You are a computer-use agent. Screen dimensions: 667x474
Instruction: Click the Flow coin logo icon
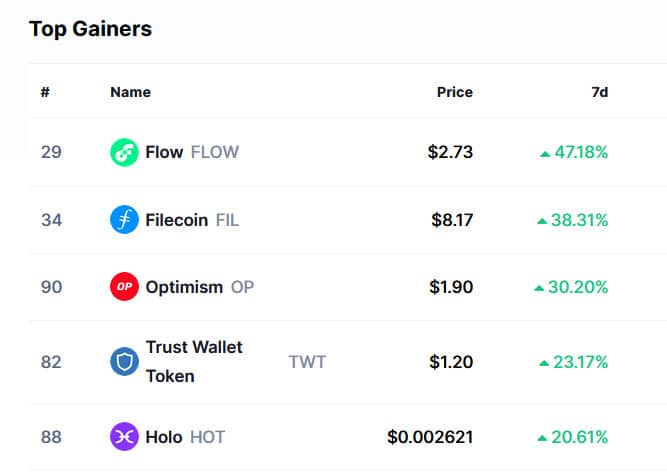[124, 152]
